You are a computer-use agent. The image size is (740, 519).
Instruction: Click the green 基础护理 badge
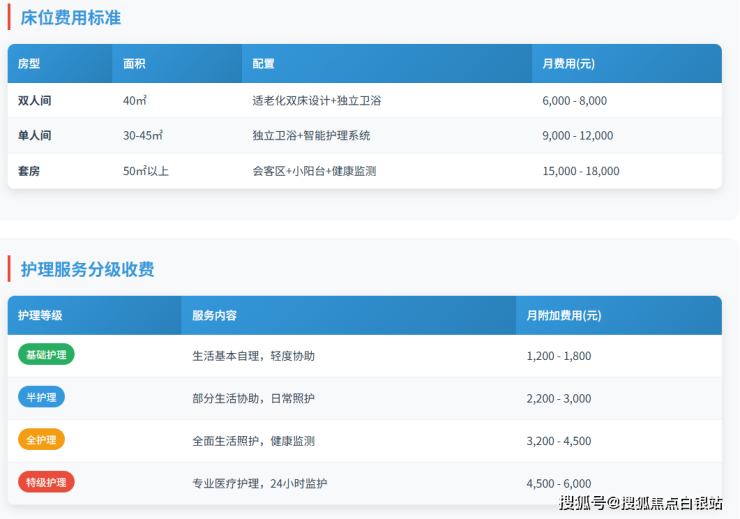pyautogui.click(x=46, y=355)
